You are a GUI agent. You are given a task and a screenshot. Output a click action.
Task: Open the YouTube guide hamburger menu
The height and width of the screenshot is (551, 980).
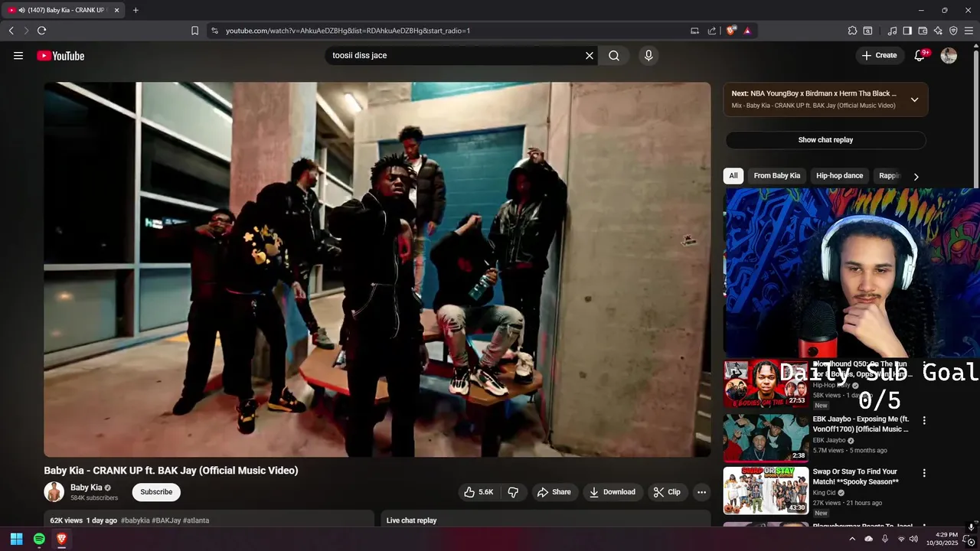(18, 55)
